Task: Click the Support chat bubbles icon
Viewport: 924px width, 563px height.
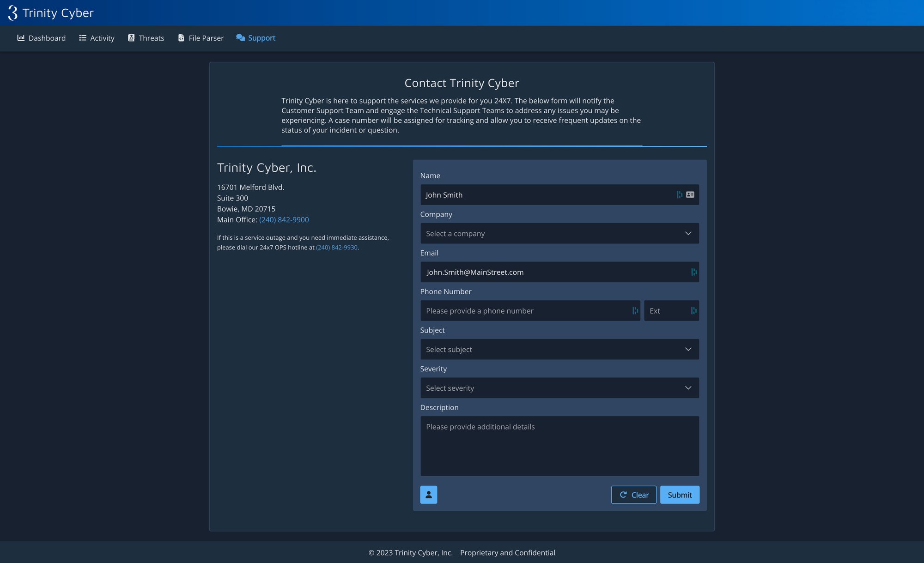Action: click(x=240, y=38)
